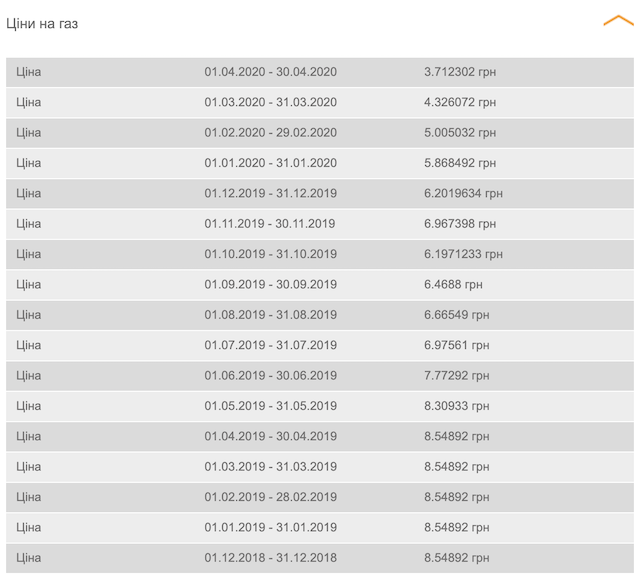Click the 3.712302 грн price

coord(460,72)
